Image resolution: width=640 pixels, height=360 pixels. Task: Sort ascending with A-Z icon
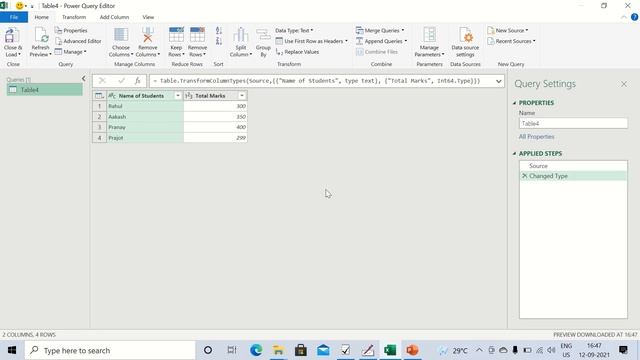click(x=219, y=31)
